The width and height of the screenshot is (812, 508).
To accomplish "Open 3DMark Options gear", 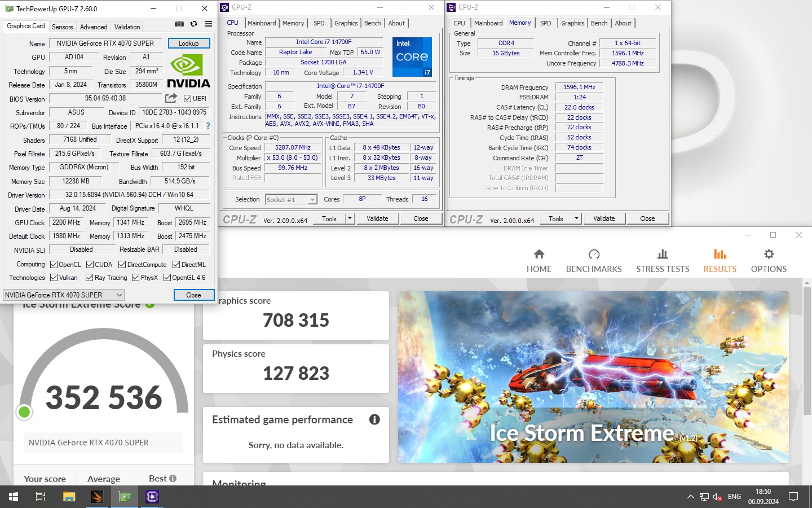I will (x=769, y=261).
